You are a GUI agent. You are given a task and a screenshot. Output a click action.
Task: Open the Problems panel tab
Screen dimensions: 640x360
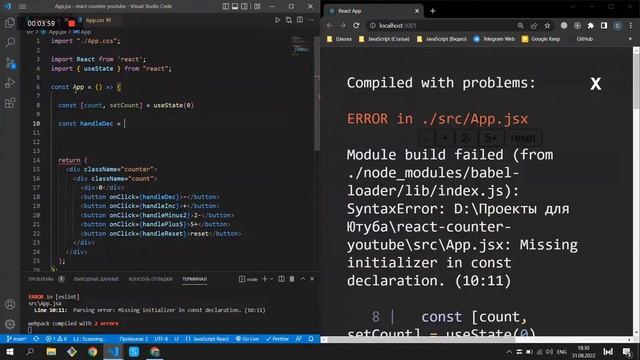pos(41,279)
